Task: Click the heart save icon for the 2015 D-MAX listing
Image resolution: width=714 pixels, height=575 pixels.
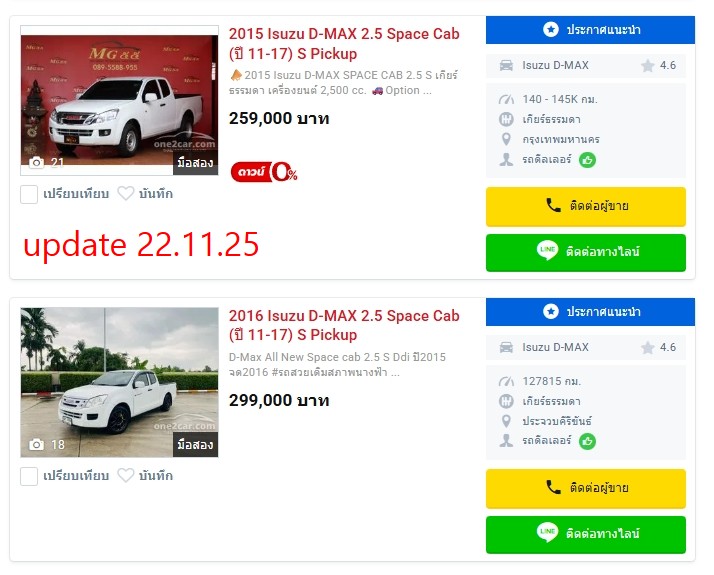Action: click(x=126, y=193)
